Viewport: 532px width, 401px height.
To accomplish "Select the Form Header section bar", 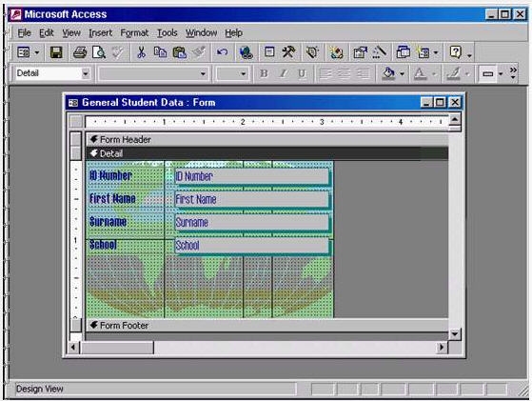I will coord(267,140).
